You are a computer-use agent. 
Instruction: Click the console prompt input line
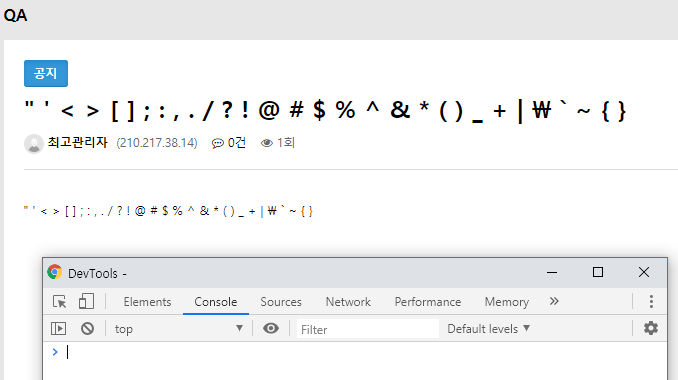coord(355,352)
